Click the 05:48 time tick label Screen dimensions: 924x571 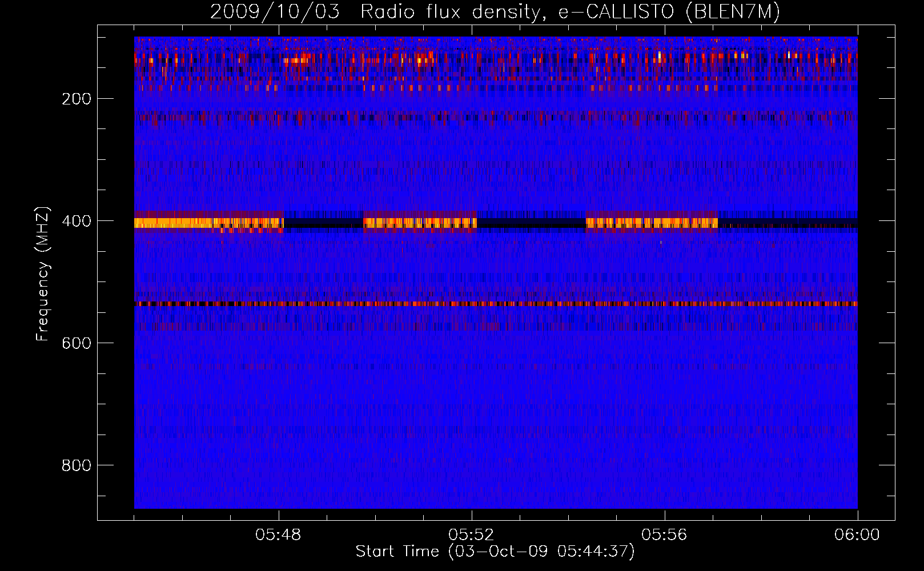click(278, 535)
